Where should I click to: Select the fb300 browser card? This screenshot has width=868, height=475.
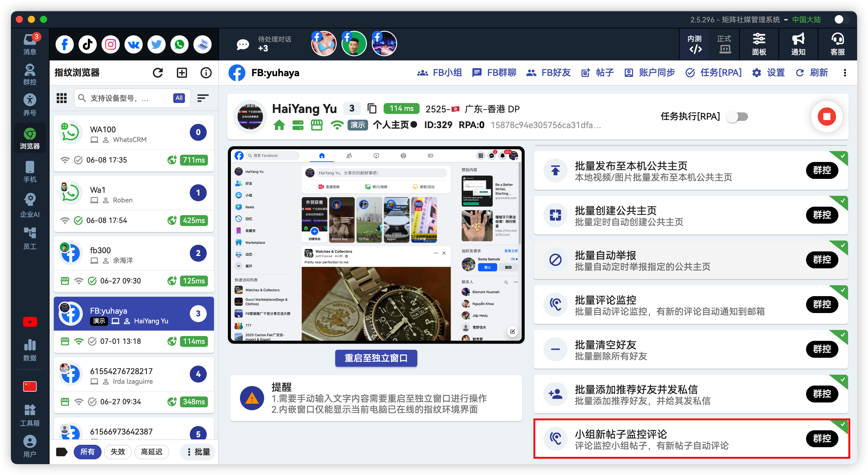point(134,264)
